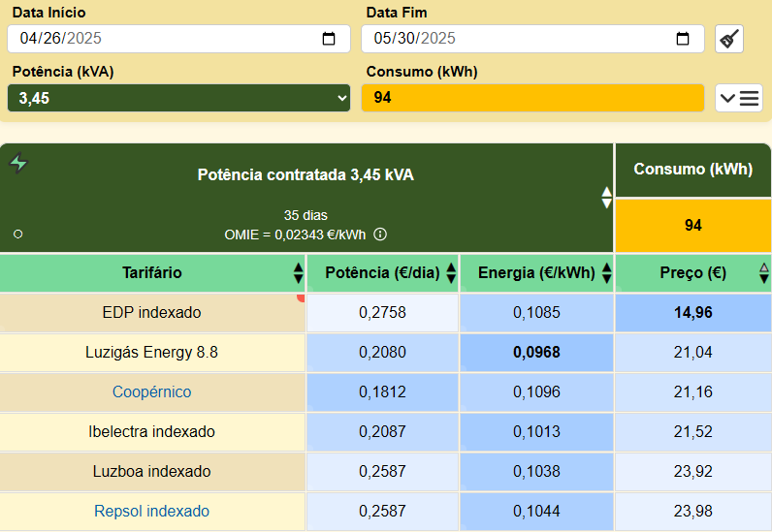Image resolution: width=772 pixels, height=532 pixels.
Task: Click the EDP potência value 0,2758
Action: point(382,312)
